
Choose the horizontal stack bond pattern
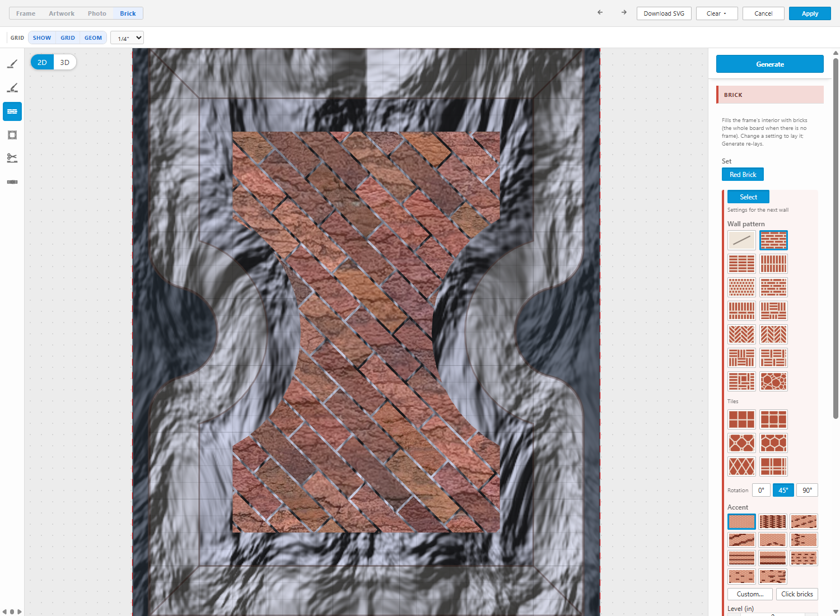point(741,264)
